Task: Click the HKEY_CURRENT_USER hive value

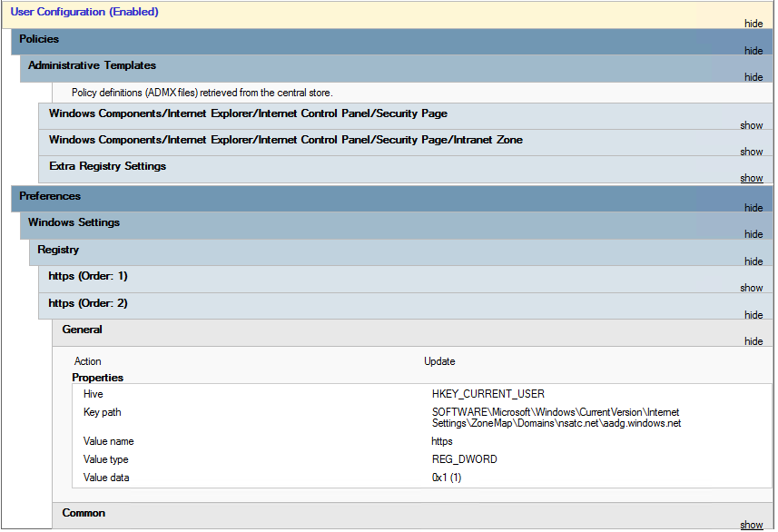Action: [487, 394]
